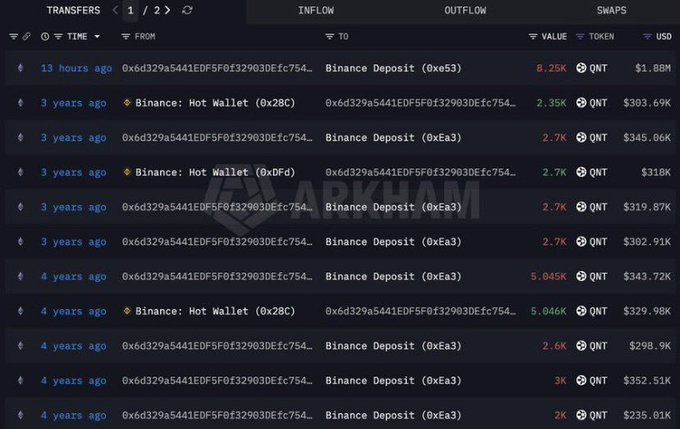Open the TIME column filter
The height and width of the screenshot is (429, 680).
coord(58,36)
